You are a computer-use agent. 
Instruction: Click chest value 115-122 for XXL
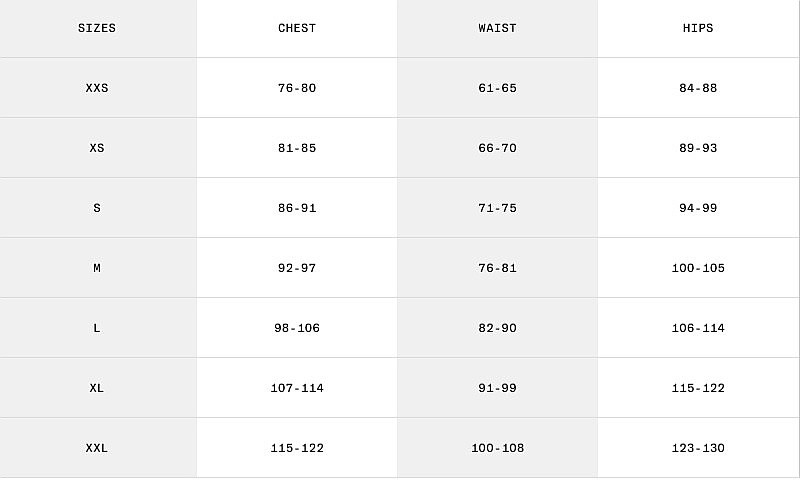click(297, 448)
